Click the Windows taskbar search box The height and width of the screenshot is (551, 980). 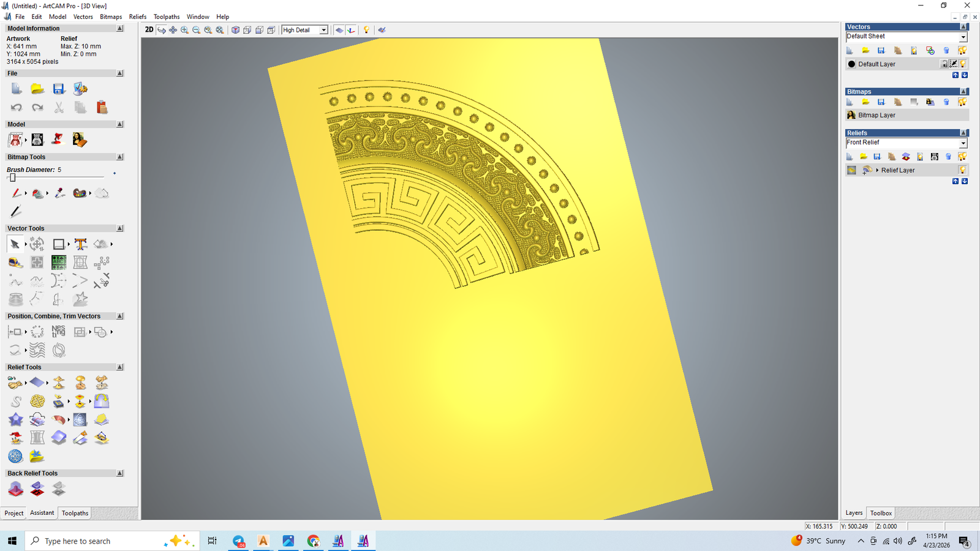(x=98, y=541)
